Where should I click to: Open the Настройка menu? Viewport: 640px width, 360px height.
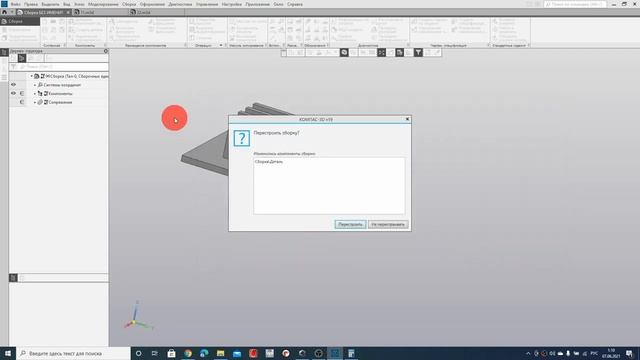(x=231, y=4)
